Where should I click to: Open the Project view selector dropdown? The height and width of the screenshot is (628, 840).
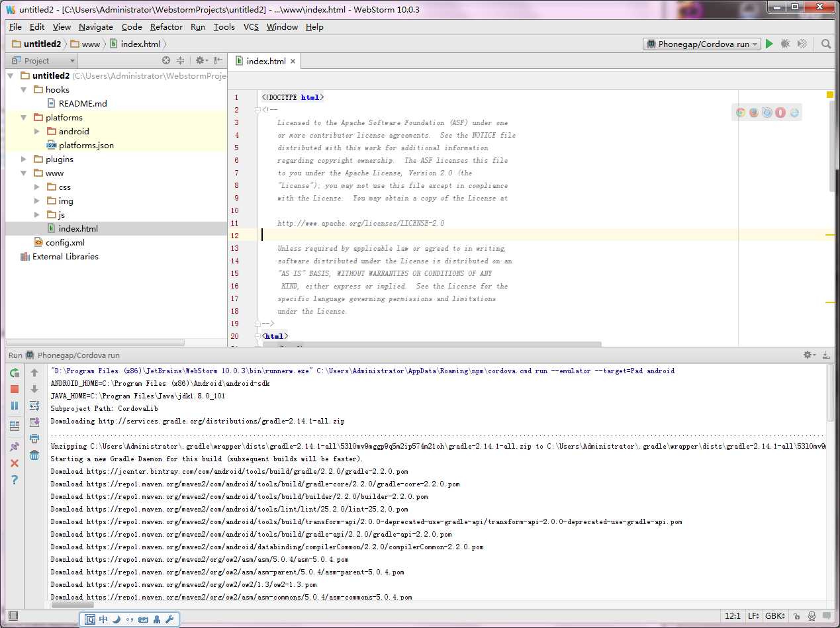(42, 60)
